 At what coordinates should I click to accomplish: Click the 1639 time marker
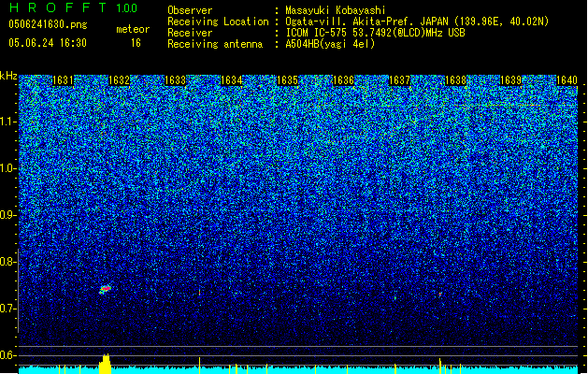tap(511, 80)
